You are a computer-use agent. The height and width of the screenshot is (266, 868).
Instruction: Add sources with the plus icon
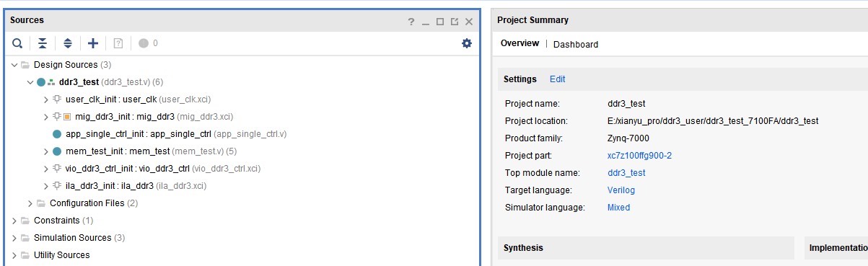pos(93,43)
